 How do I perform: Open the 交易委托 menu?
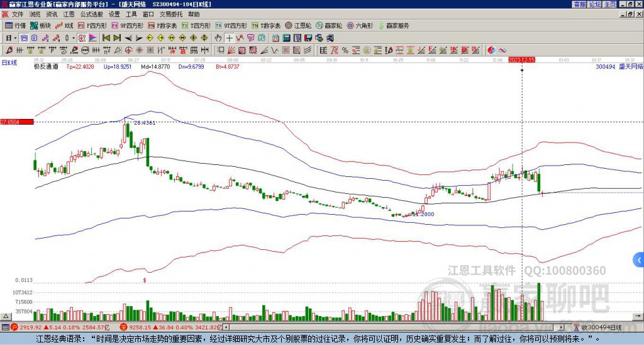(x=171, y=14)
